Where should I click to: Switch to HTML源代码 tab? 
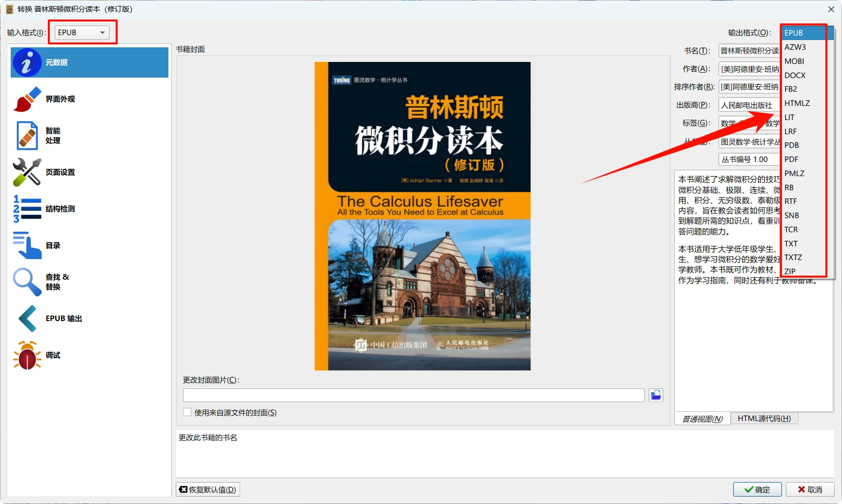click(x=764, y=419)
